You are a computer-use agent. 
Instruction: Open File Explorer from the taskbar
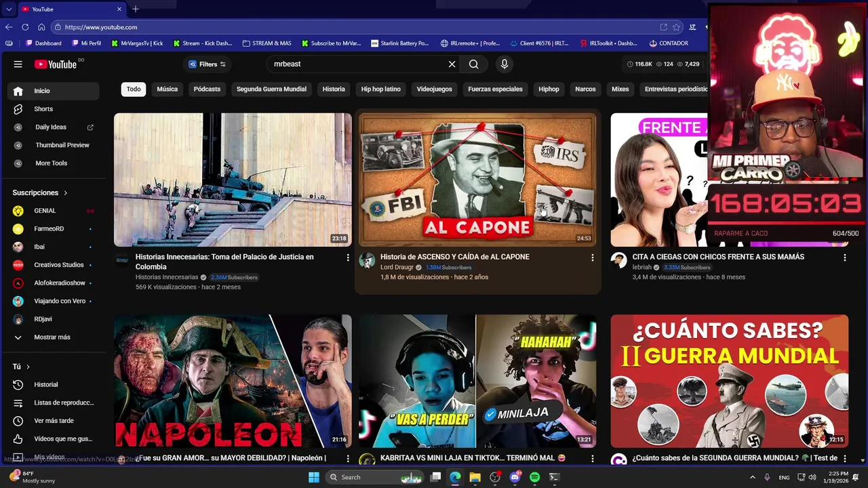(475, 477)
